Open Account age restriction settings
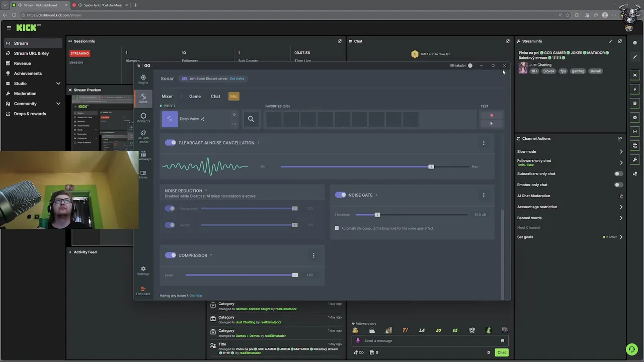The image size is (644, 362). [x=570, y=207]
